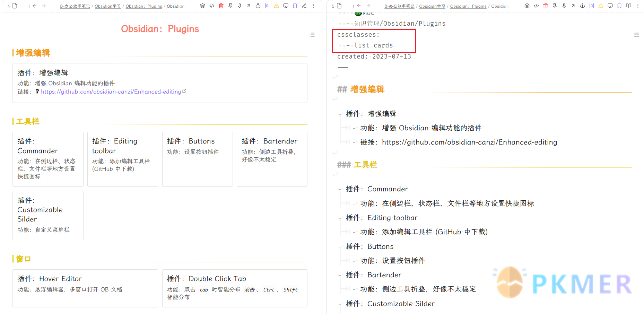
Task: Toggle the pin icon in the left pane
Action: 230,6
